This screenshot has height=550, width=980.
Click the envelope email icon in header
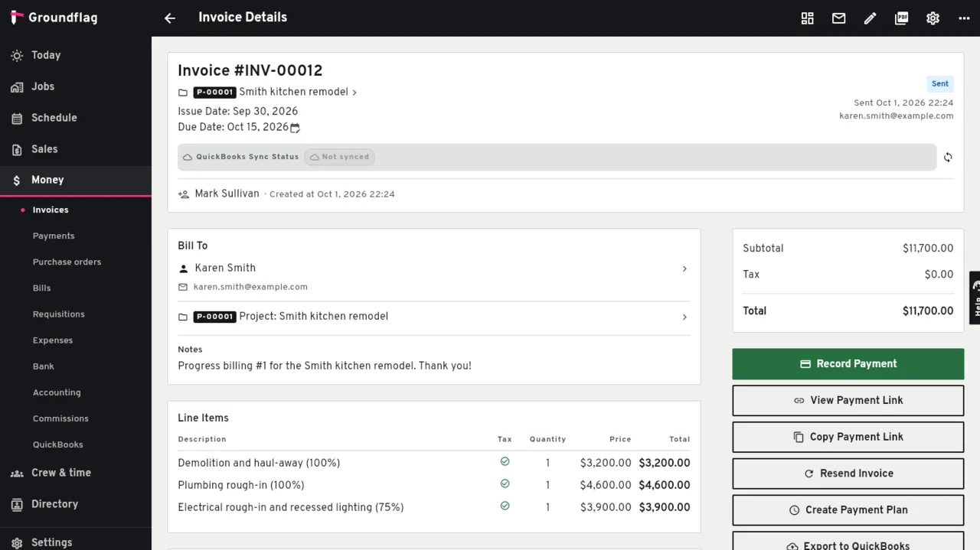(838, 18)
